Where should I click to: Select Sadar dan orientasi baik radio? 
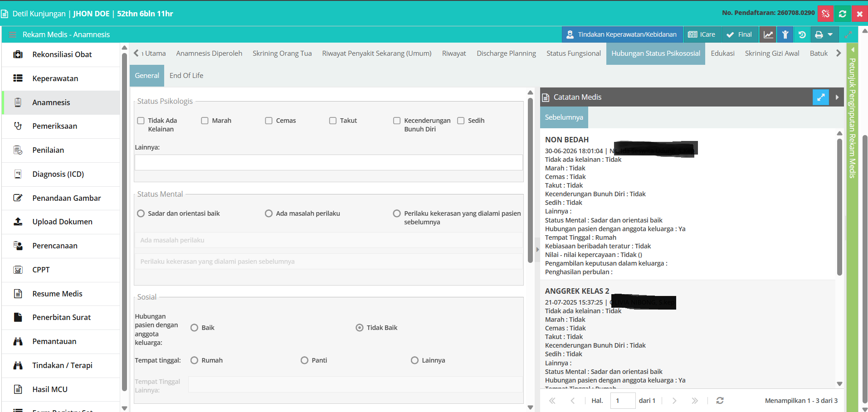pos(141,213)
